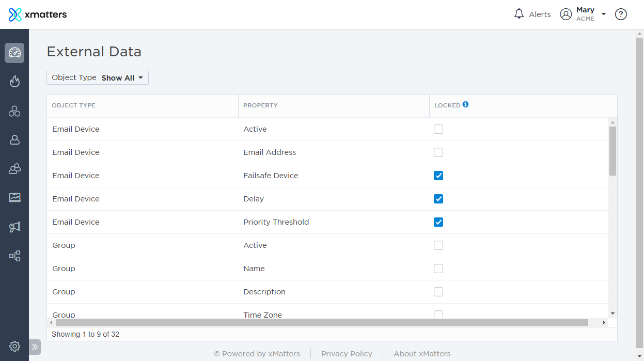Click the help question mark icon
The image size is (644, 361).
[x=621, y=14]
